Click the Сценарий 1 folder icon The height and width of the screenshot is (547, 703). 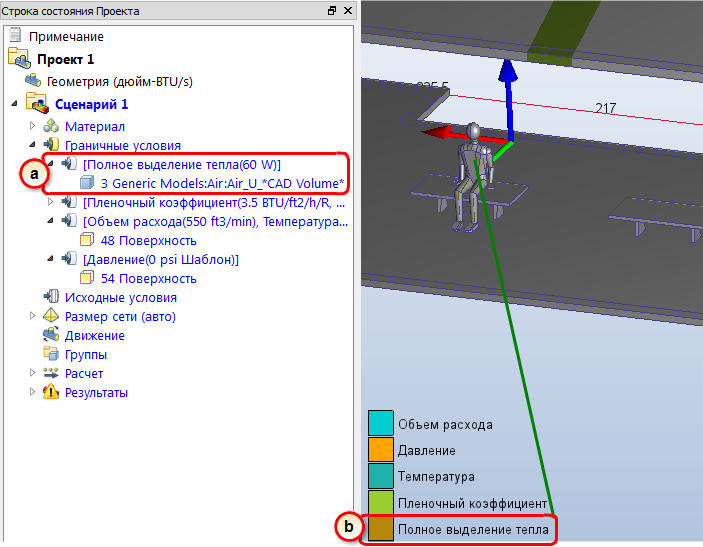click(x=37, y=104)
